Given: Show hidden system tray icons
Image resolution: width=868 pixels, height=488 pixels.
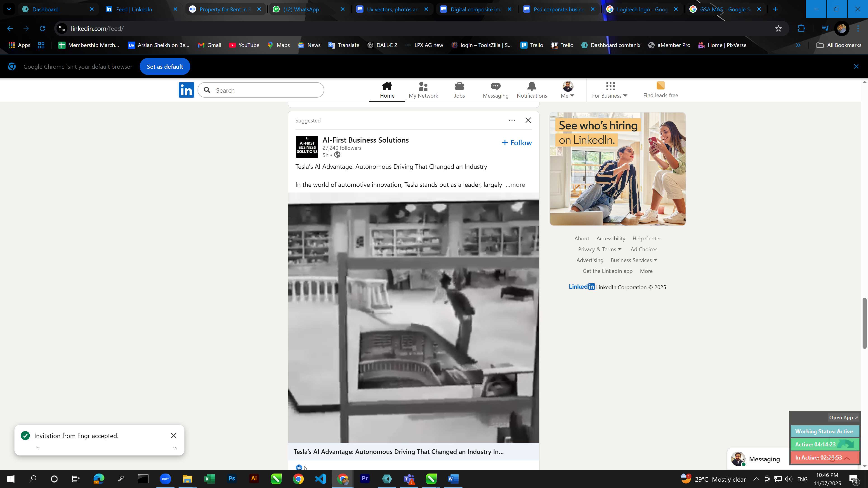Looking at the screenshot, I should pyautogui.click(x=756, y=479).
